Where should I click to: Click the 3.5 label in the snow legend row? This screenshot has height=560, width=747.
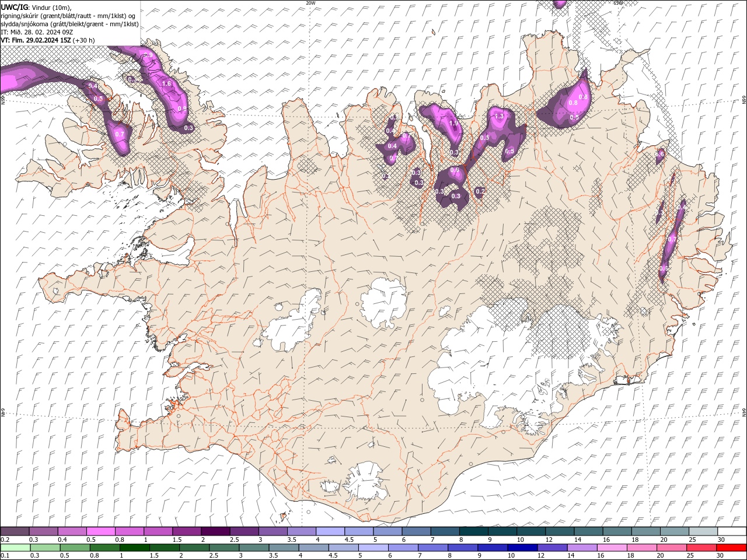point(292,540)
